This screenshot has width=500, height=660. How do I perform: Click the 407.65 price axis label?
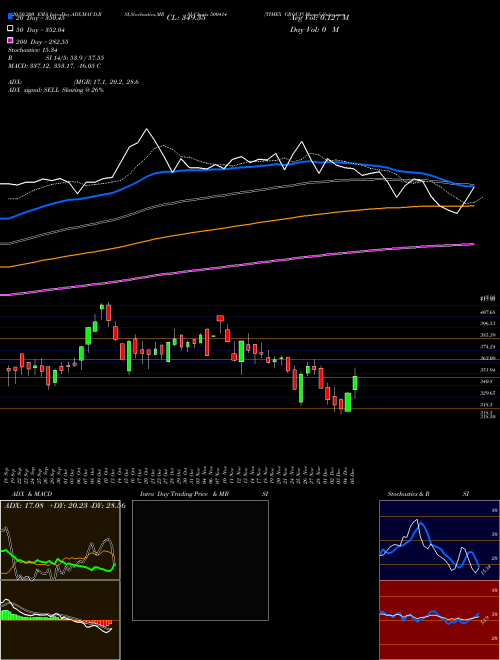tap(487, 312)
